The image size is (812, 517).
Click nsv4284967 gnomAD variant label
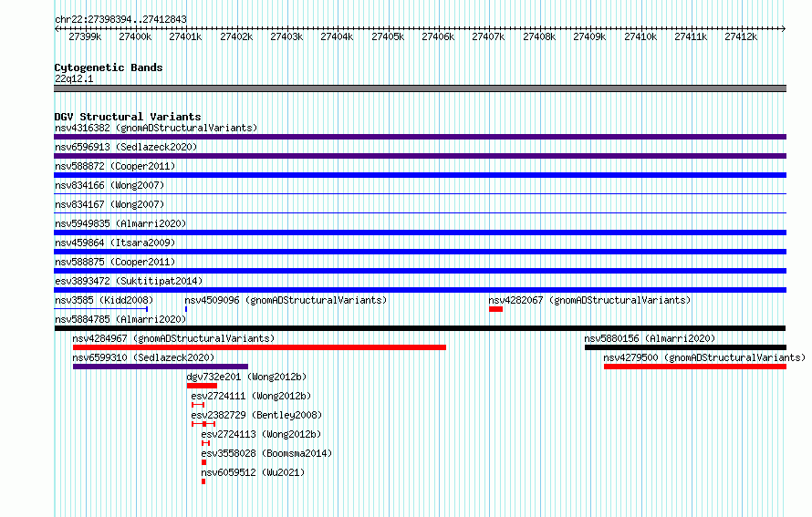tap(173, 338)
